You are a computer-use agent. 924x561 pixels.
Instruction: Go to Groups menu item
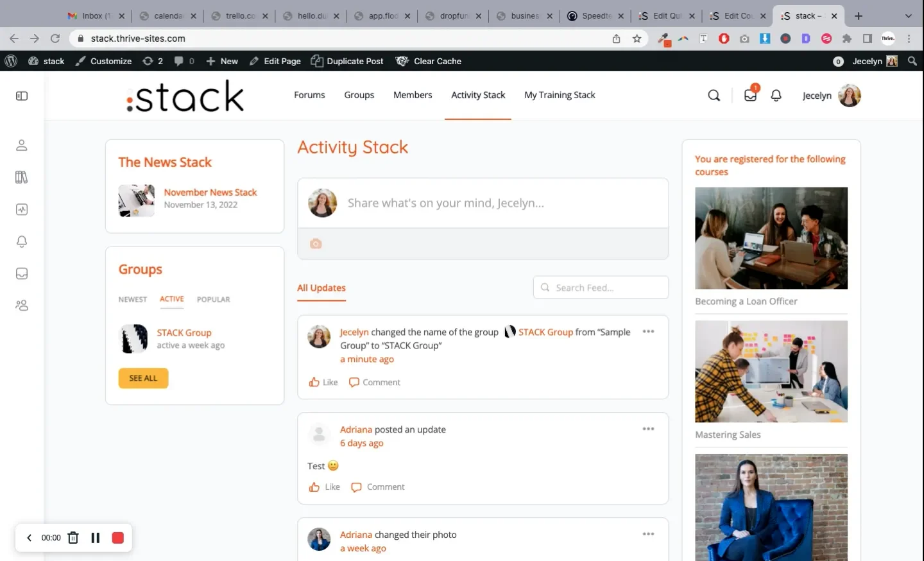click(359, 95)
